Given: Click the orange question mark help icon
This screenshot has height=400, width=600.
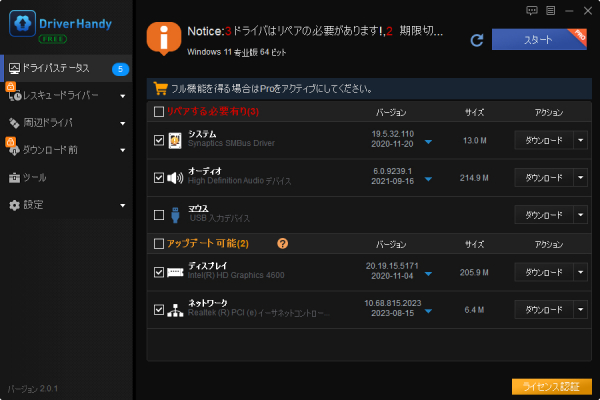Looking at the screenshot, I should pos(282,243).
